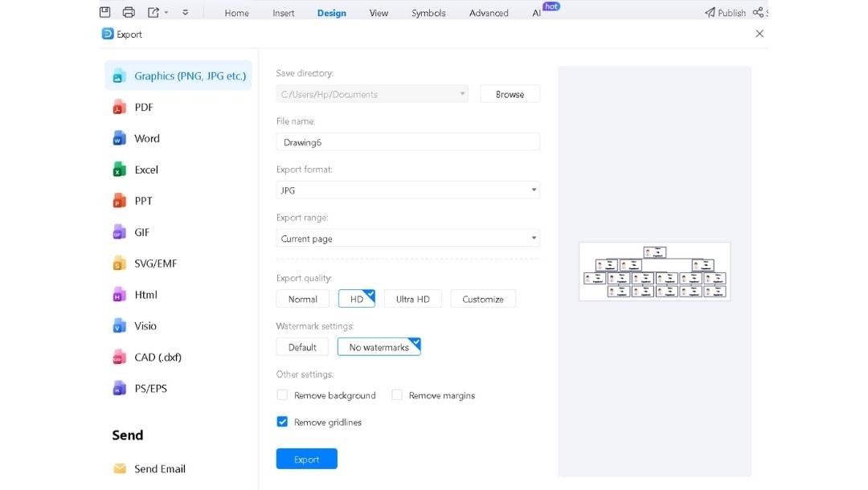The image size is (868, 490).
Task: Click the Publish paper plane icon
Action: coord(710,12)
